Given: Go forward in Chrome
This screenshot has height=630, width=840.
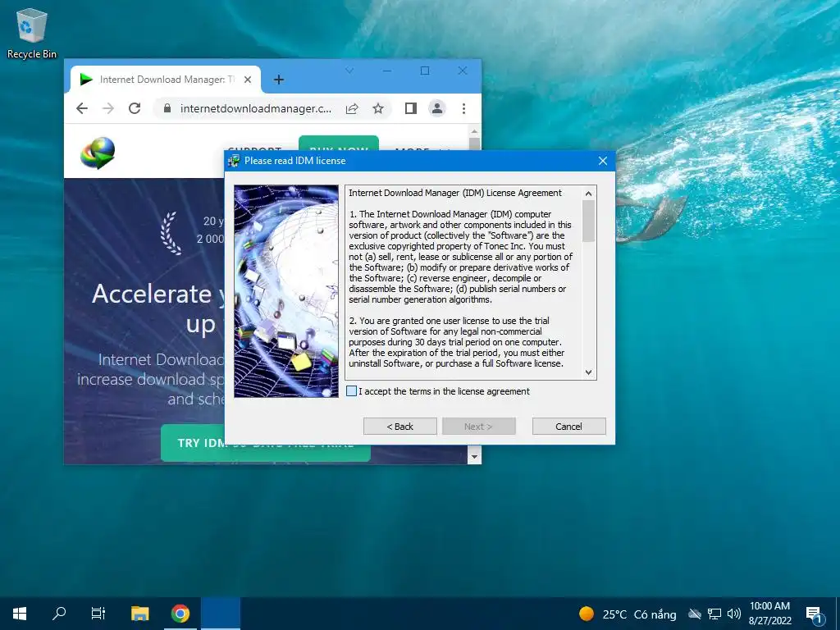Looking at the screenshot, I should 108,109.
